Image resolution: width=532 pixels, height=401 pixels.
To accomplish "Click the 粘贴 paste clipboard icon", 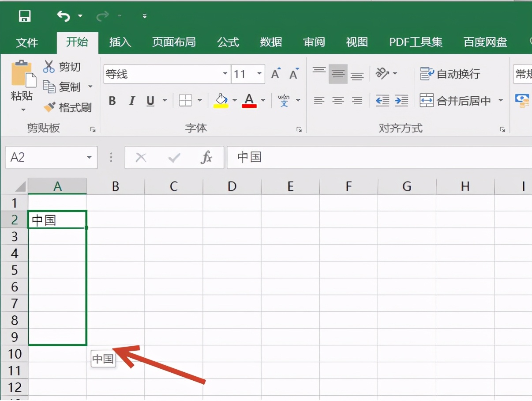I will click(23, 73).
